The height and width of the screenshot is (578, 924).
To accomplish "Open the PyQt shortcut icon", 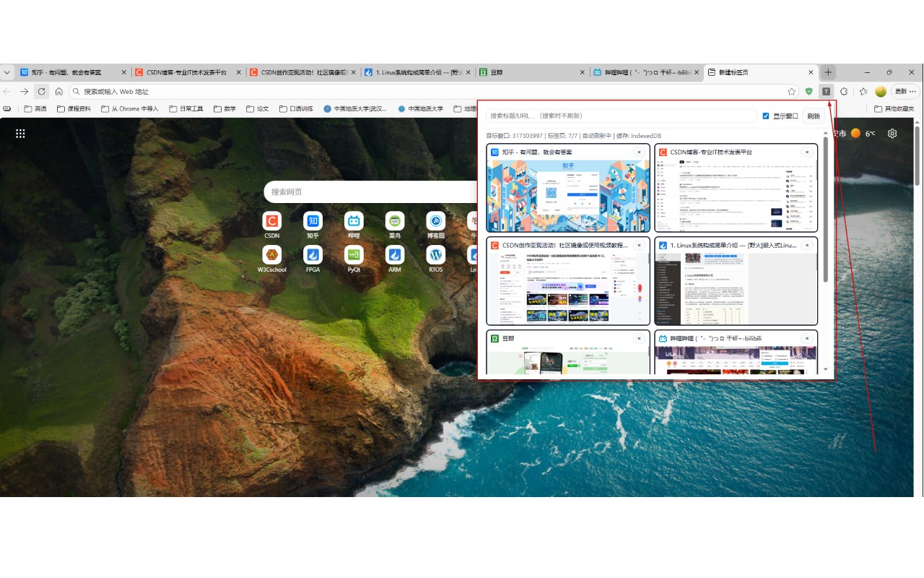I will coord(354,255).
